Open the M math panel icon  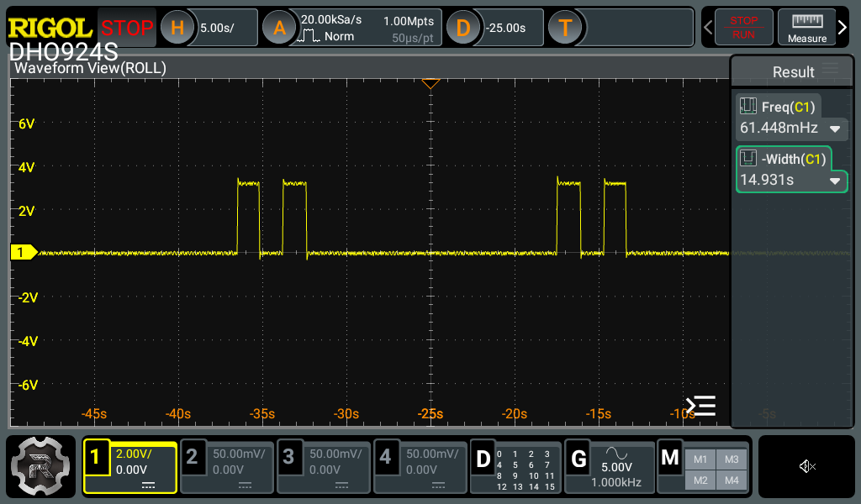click(x=670, y=457)
